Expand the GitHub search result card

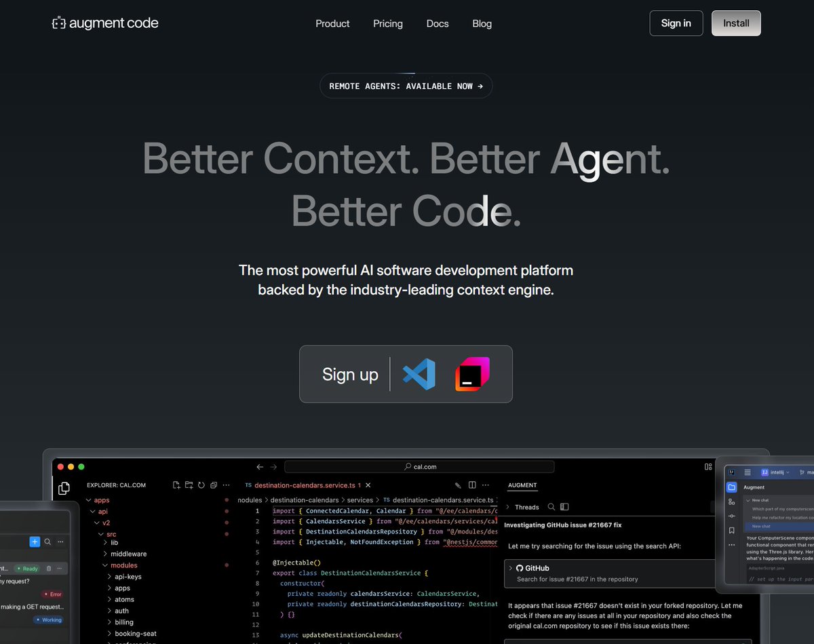[x=610, y=573]
